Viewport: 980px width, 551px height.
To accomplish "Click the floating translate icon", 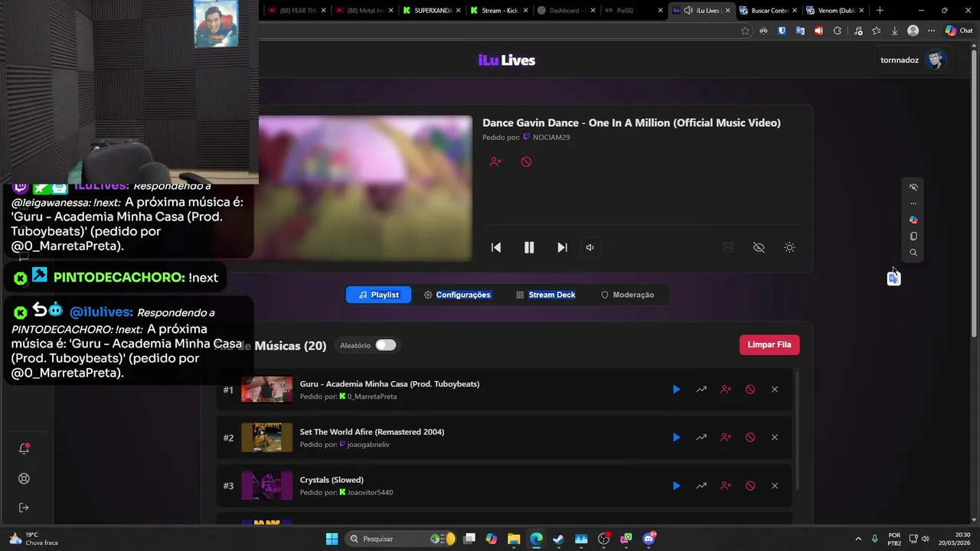I will click(x=893, y=279).
